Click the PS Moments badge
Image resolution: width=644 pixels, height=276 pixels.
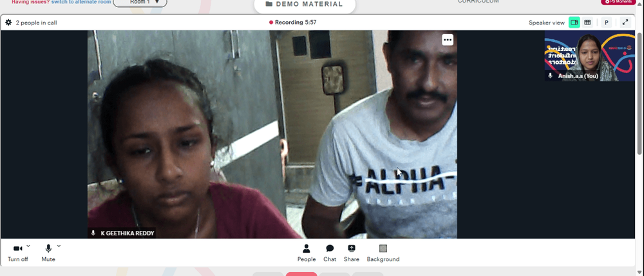click(618, 2)
